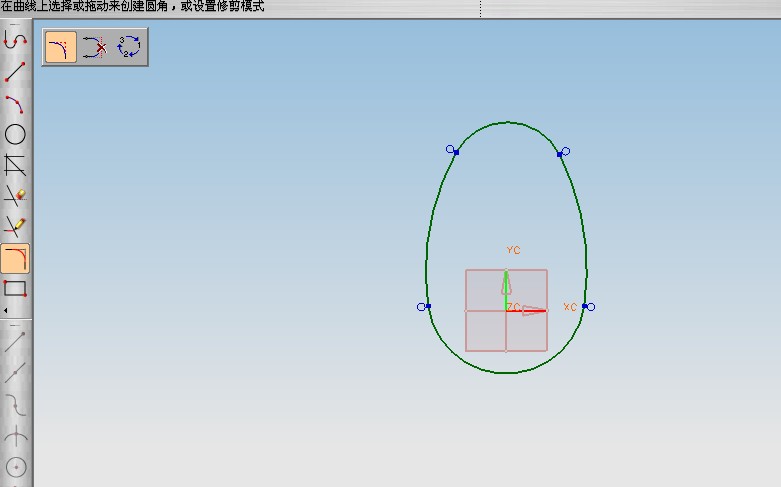Viewport: 781px width, 487px height.
Task: Click the YC axis label
Action: coord(514,250)
